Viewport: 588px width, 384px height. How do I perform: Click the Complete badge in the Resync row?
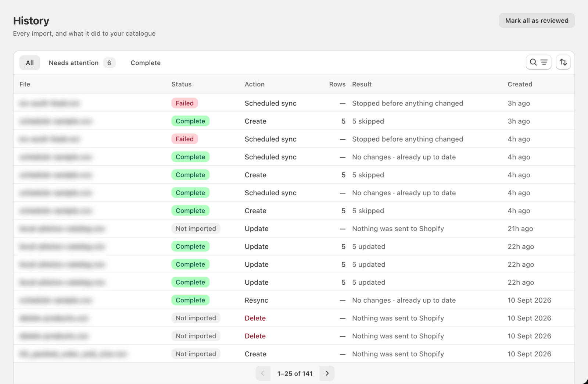tap(190, 300)
